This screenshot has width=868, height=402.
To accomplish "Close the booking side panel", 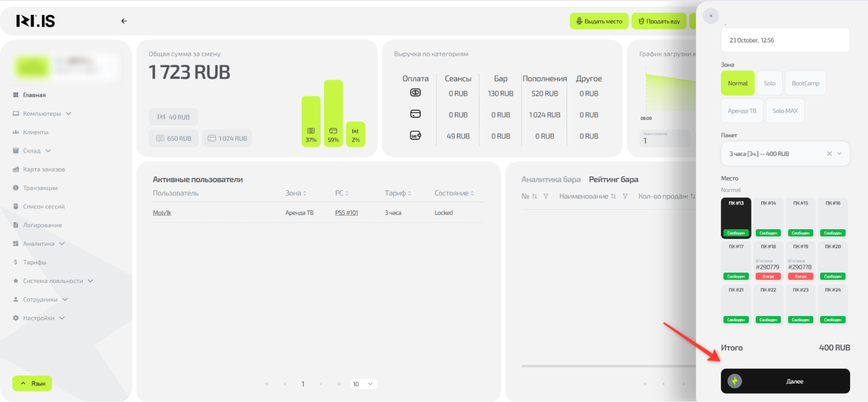I will tap(711, 16).
